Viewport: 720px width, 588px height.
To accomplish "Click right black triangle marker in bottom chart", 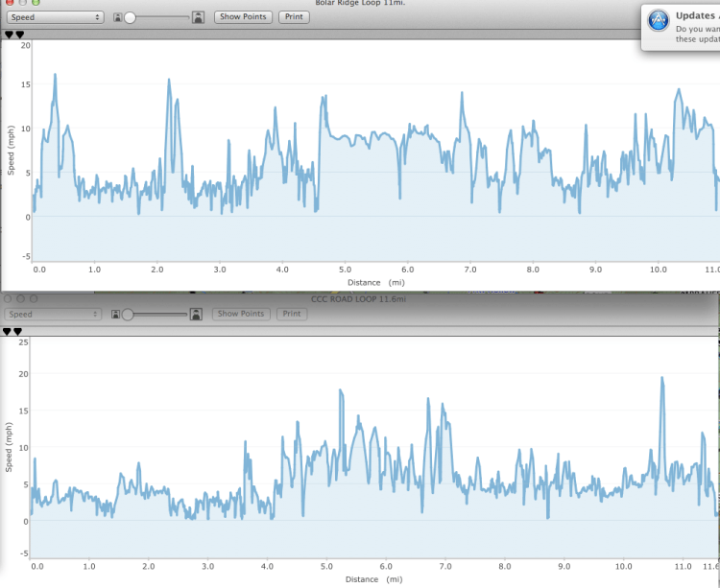I will pyautogui.click(x=17, y=331).
